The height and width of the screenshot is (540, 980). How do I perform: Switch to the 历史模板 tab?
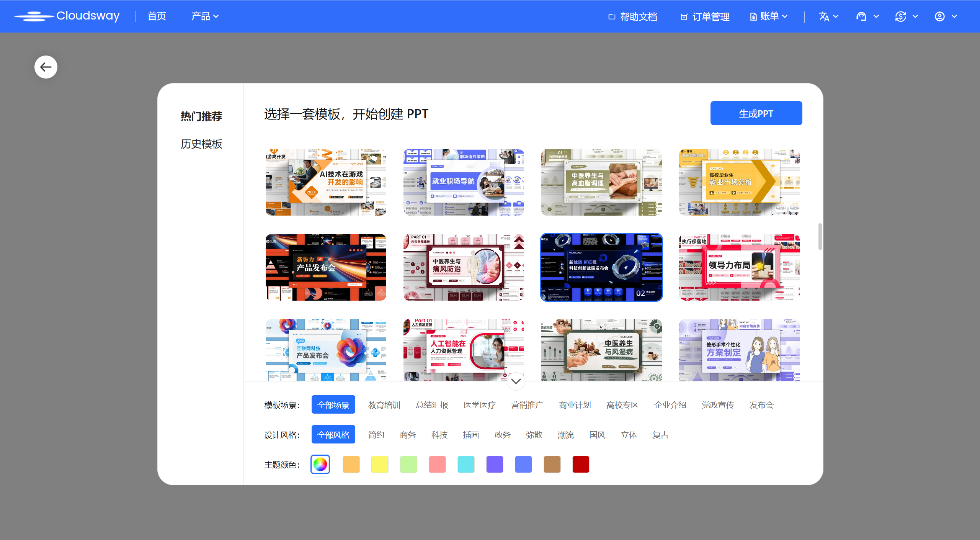click(x=201, y=144)
